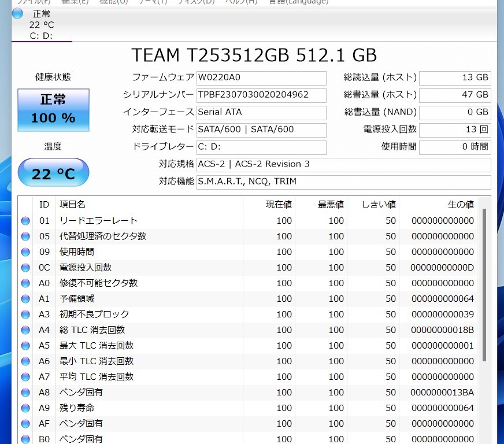Click the 対応転送モード field showing SATA/600
The image size is (504, 444).
261,129
